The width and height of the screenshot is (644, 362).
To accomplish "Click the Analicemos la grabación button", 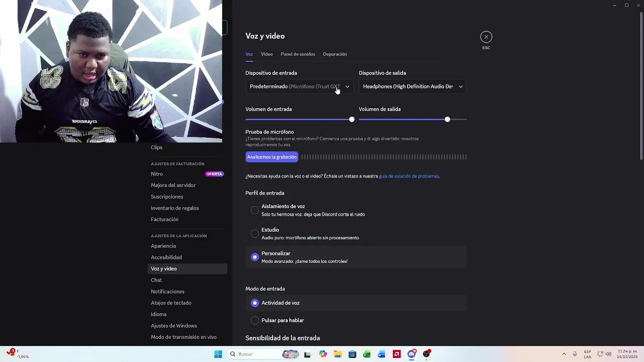I will tap(272, 157).
